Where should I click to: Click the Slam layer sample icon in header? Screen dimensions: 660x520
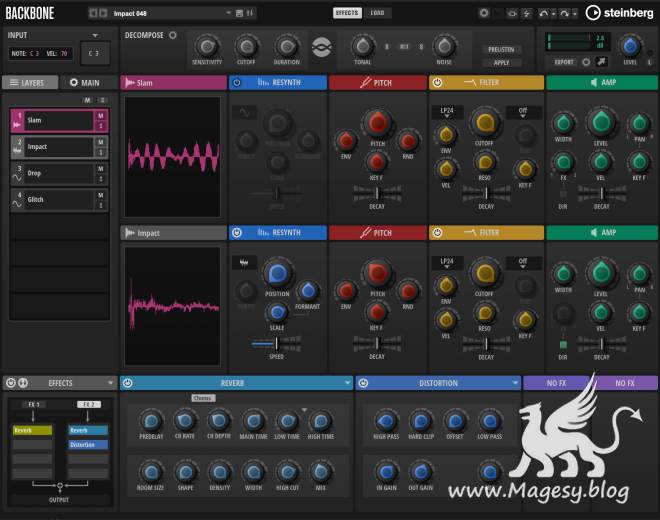click(130, 83)
